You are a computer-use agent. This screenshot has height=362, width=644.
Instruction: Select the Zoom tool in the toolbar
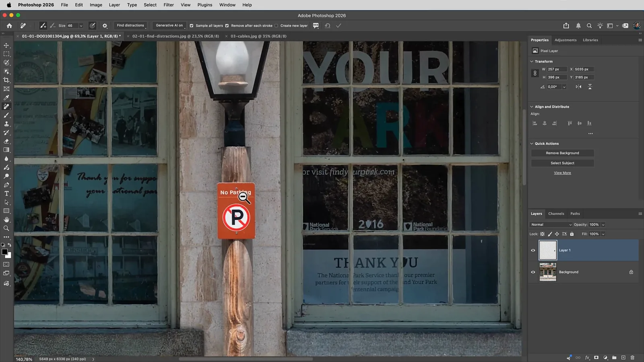6,228
